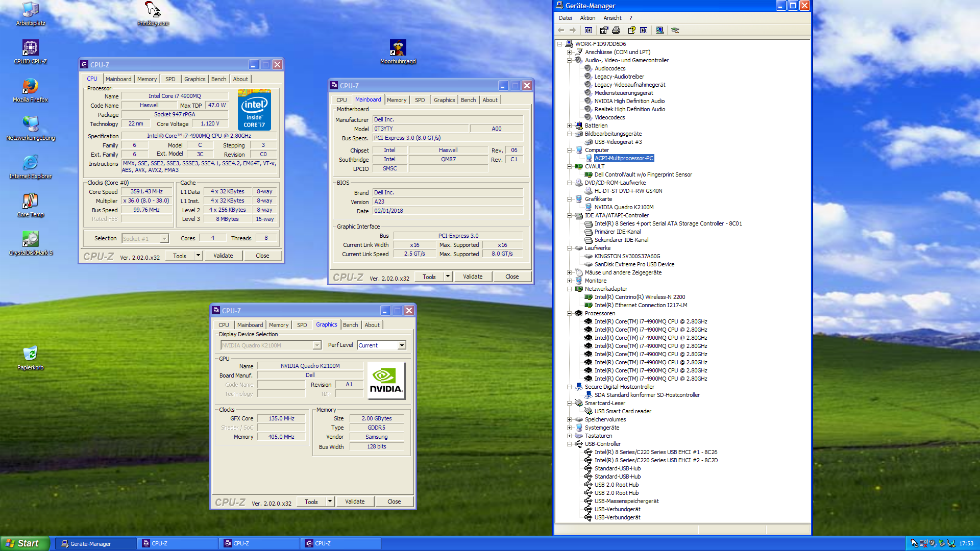Screen dimensions: 980x551
Task: Click Validate in CPU-Z Mainboard window
Action: point(473,277)
